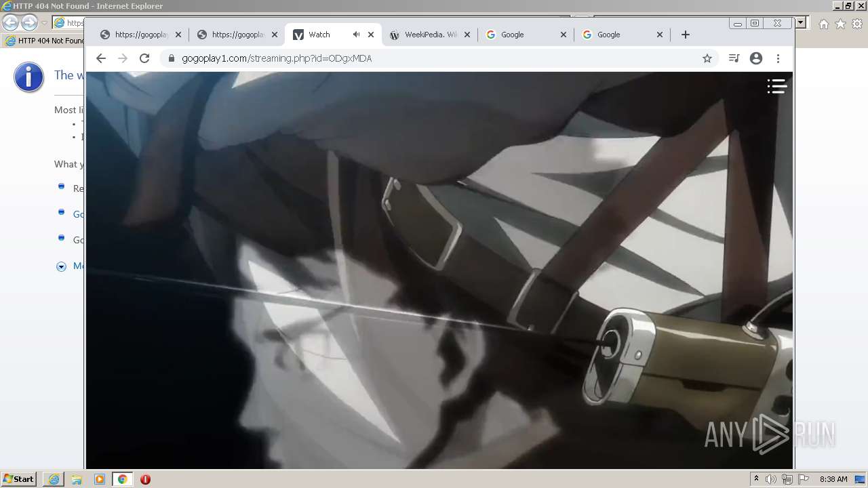Open the Windows Start menu
The width and height of the screenshot is (868, 488).
coord(19,479)
